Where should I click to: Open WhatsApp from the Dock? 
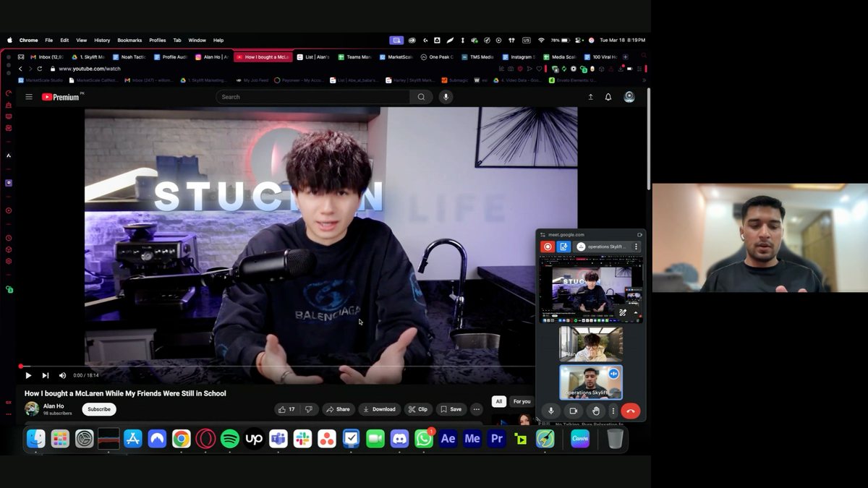click(x=424, y=439)
